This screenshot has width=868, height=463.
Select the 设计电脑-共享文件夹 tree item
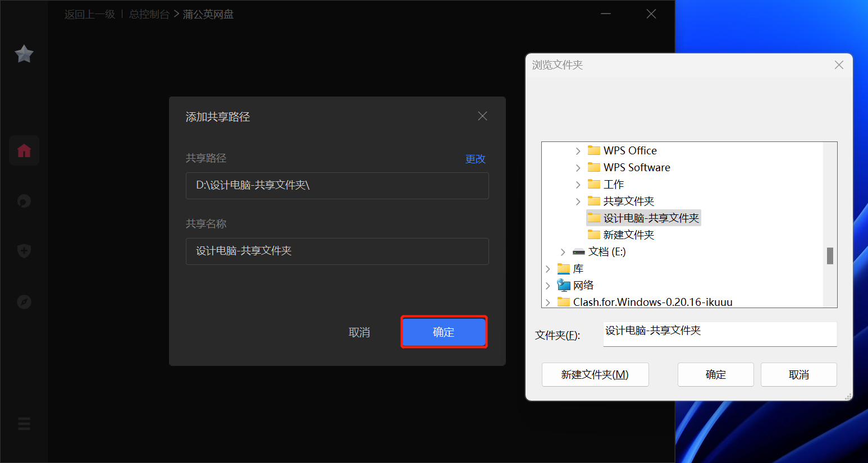(x=643, y=218)
